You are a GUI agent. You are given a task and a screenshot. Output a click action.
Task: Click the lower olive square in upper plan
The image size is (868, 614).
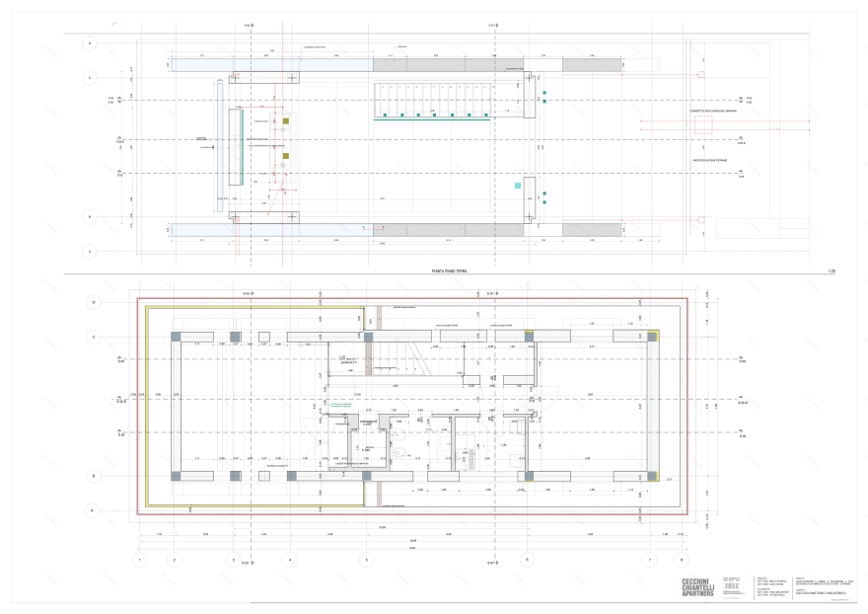(x=286, y=156)
